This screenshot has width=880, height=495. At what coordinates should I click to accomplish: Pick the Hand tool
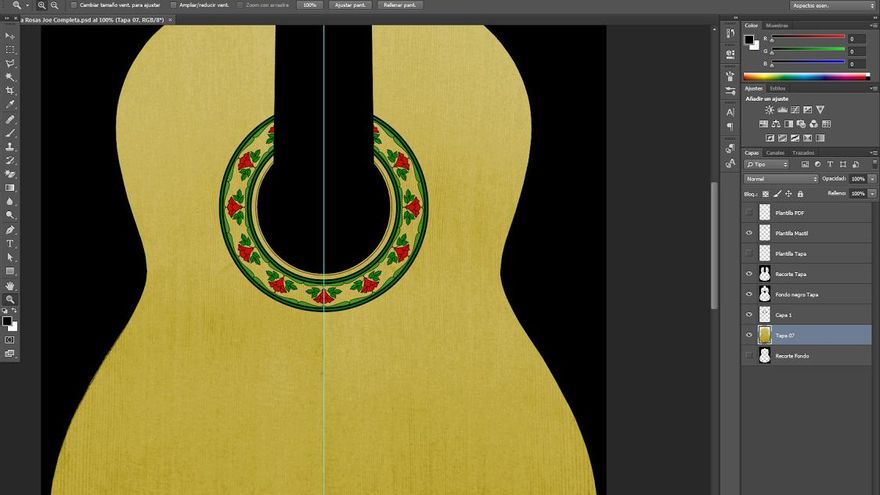(x=10, y=285)
